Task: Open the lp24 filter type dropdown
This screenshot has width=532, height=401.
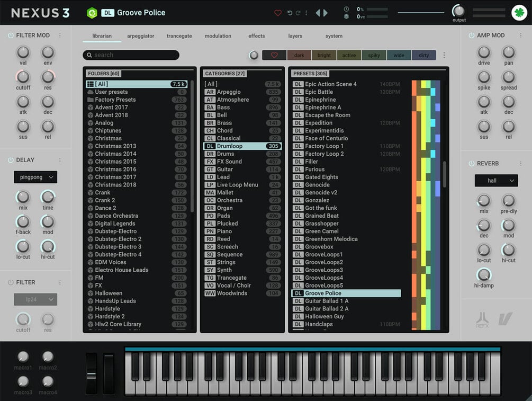Action: point(35,299)
